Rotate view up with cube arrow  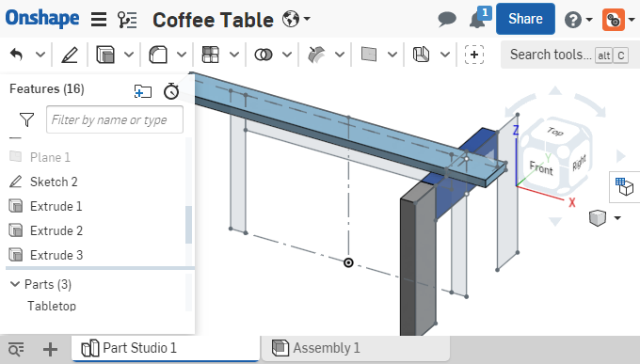[554, 90]
